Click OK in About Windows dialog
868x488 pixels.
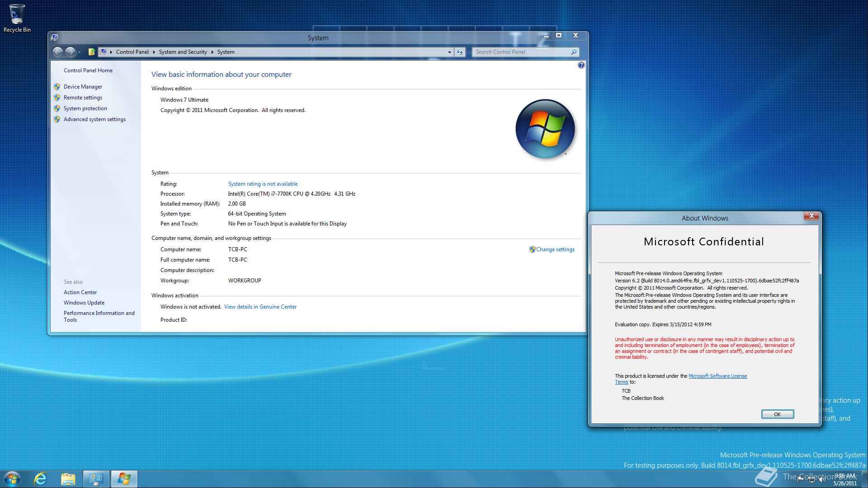(777, 414)
